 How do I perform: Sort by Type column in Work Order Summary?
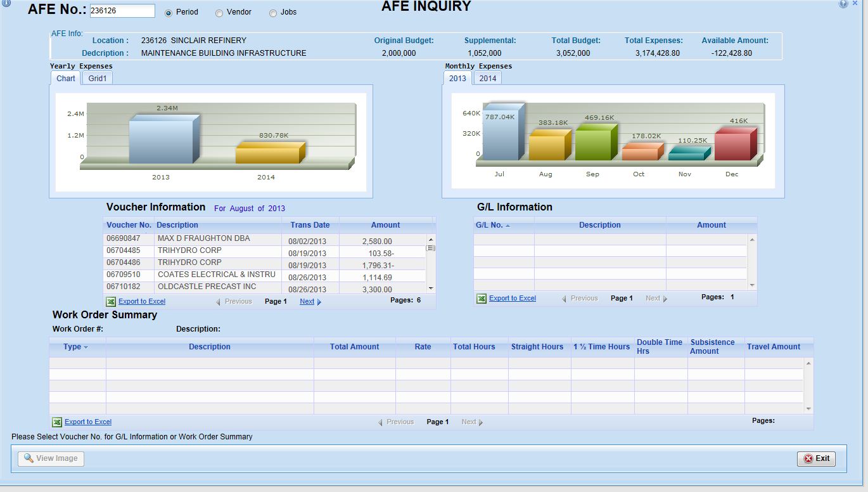click(x=77, y=347)
